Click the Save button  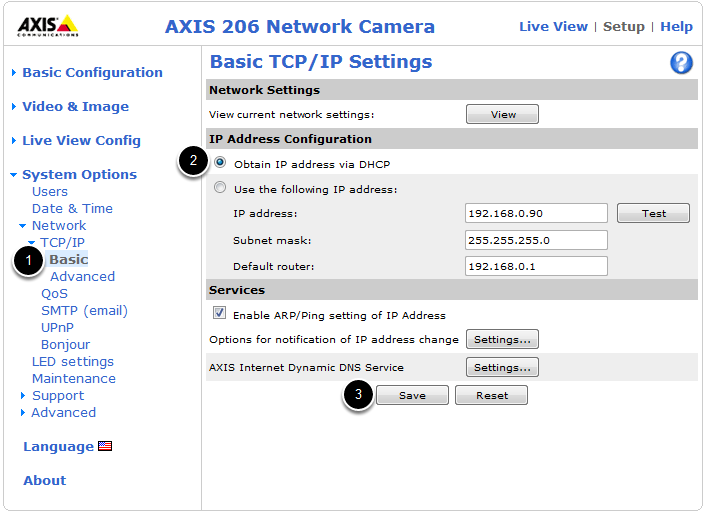[412, 395]
